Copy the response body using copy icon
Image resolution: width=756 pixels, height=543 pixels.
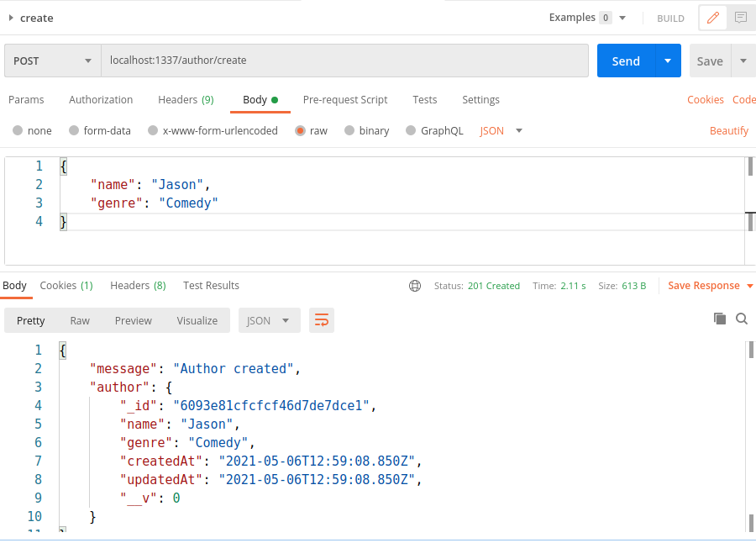point(719,319)
